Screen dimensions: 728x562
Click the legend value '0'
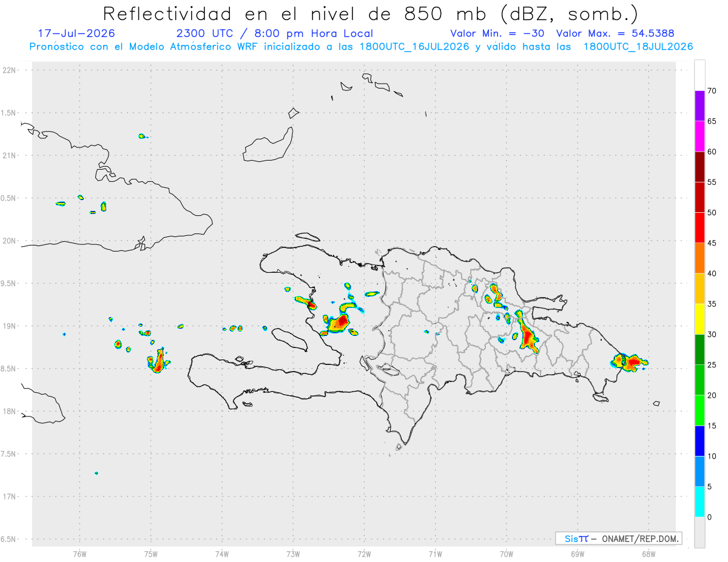[709, 517]
